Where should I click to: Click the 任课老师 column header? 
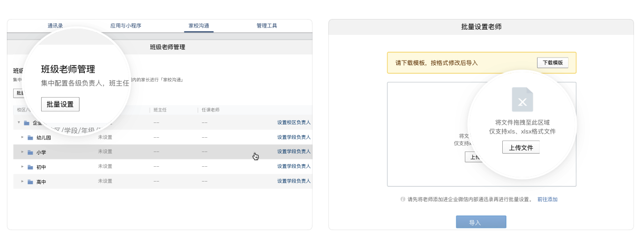210,110
